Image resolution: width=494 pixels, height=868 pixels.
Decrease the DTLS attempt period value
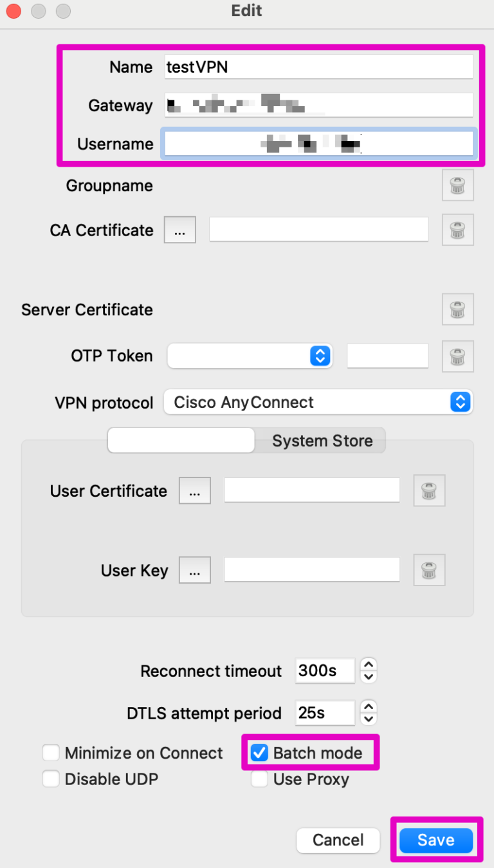(368, 719)
